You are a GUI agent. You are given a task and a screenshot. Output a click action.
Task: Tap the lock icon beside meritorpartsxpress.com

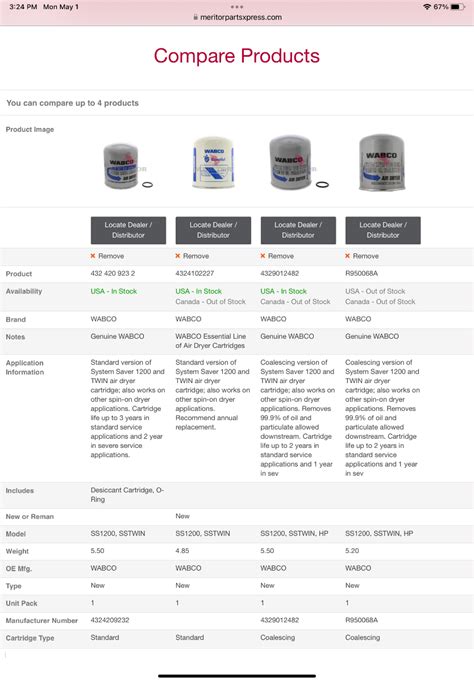click(x=196, y=17)
